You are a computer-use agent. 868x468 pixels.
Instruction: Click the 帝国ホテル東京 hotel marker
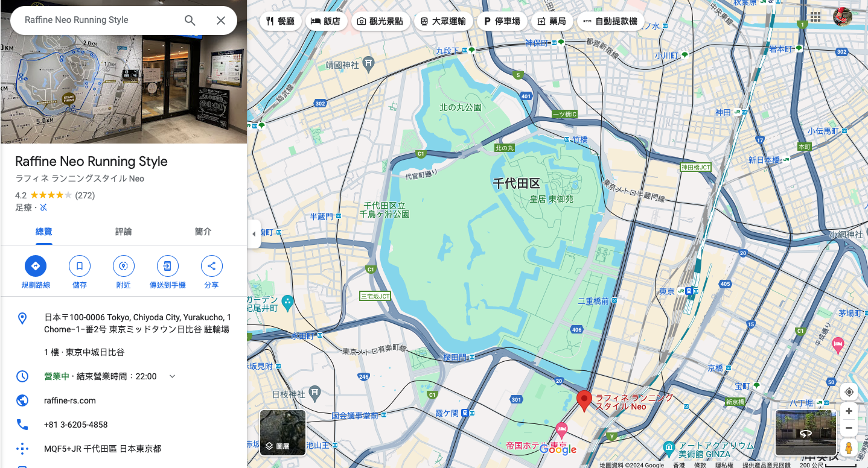click(561, 431)
